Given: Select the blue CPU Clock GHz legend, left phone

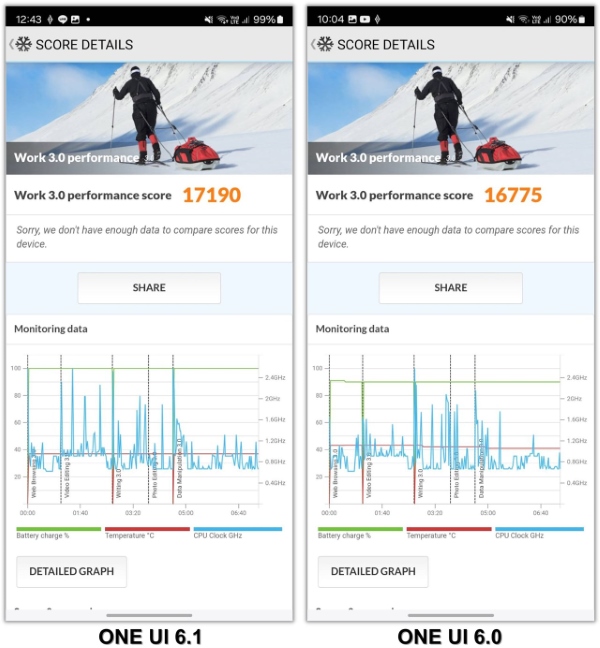Looking at the screenshot, I should [237, 531].
